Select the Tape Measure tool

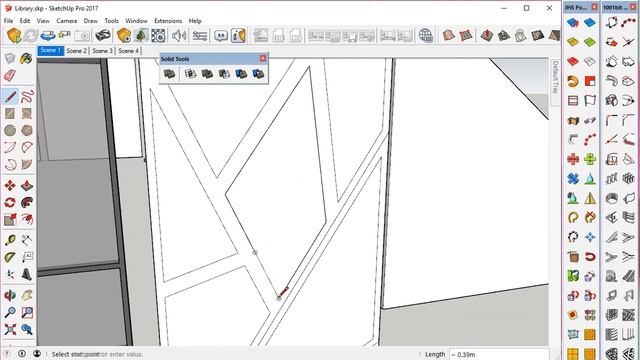click(10, 240)
